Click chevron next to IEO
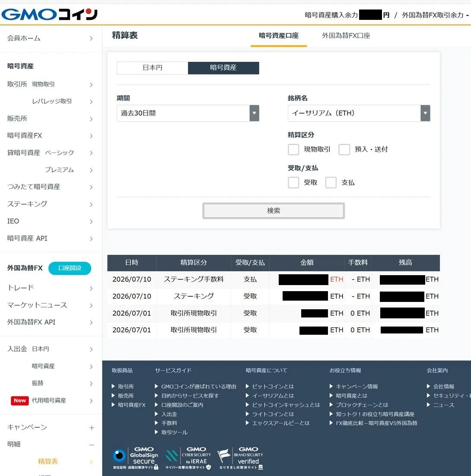471x476 pixels. coord(91,222)
